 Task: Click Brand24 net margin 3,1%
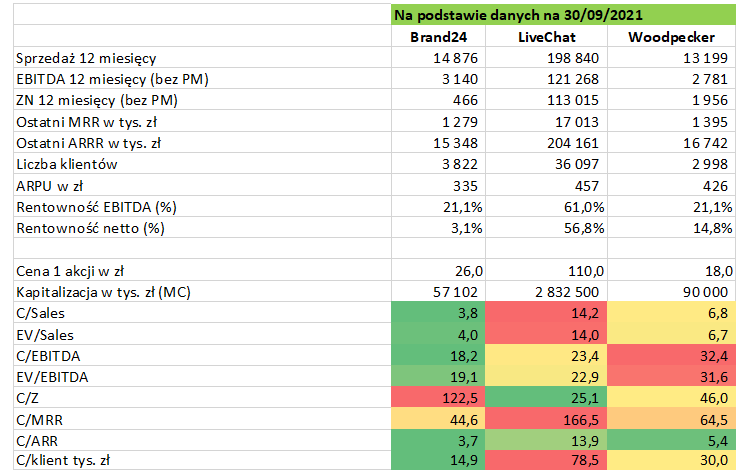[467, 228]
